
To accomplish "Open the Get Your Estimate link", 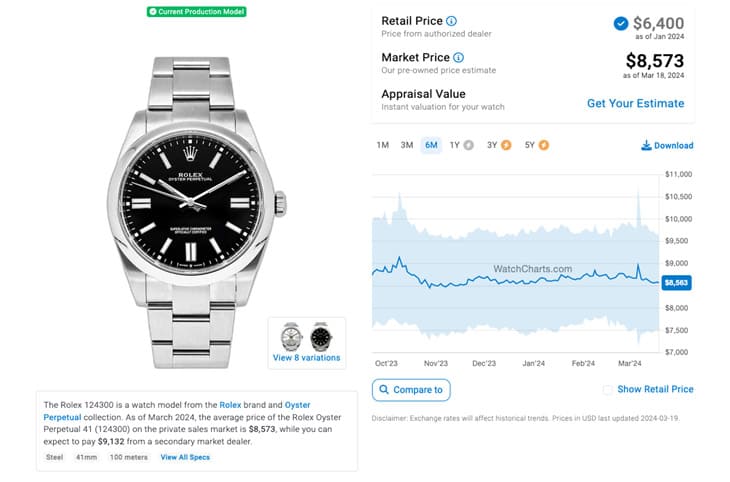I will pos(635,103).
